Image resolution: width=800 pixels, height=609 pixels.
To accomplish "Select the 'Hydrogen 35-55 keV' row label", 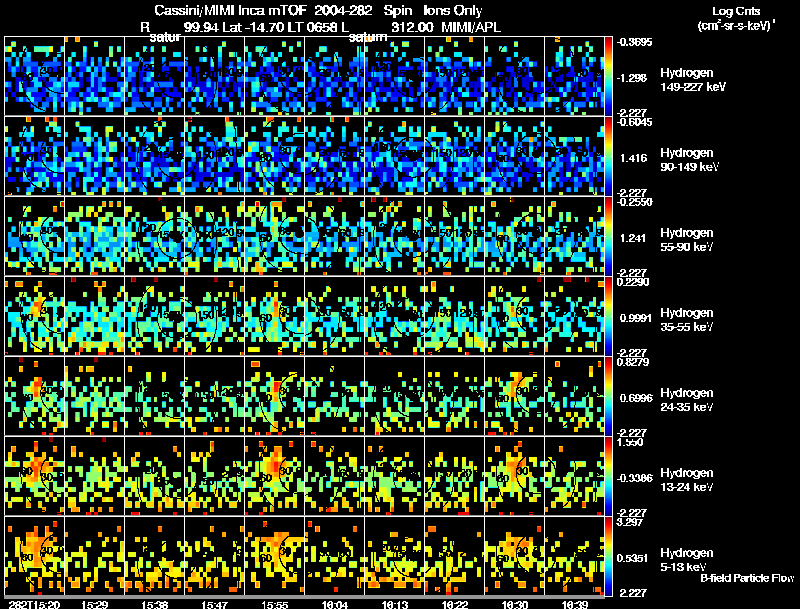I will pos(687,320).
